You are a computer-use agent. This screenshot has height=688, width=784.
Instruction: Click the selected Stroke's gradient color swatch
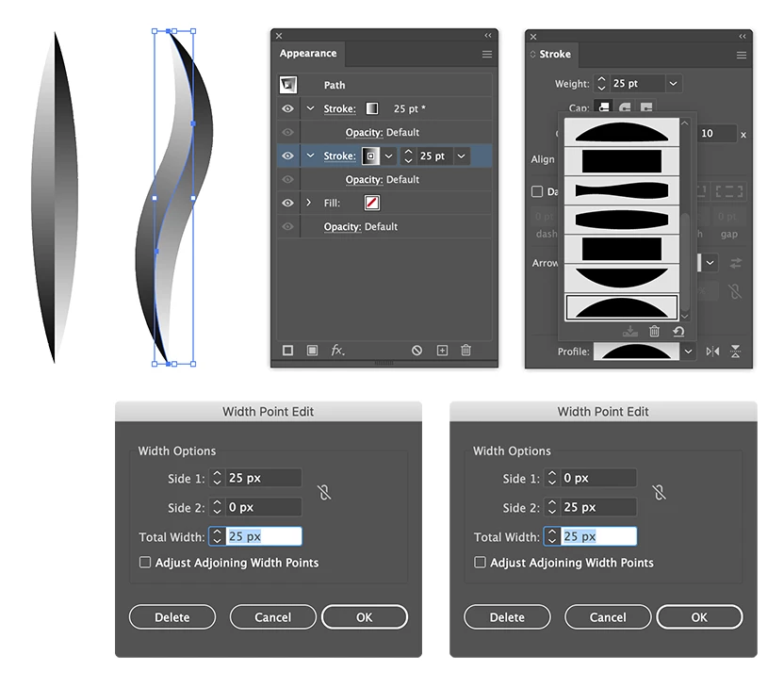370,156
